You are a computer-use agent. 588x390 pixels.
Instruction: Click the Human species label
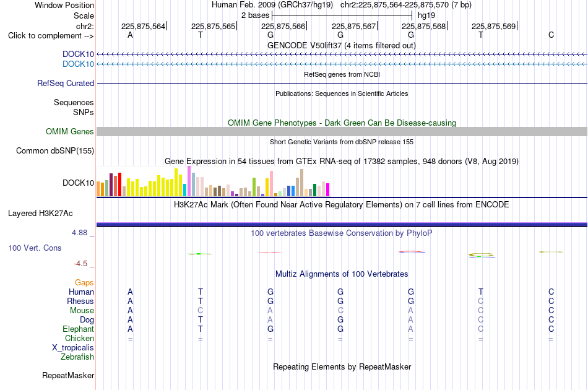click(x=81, y=292)
